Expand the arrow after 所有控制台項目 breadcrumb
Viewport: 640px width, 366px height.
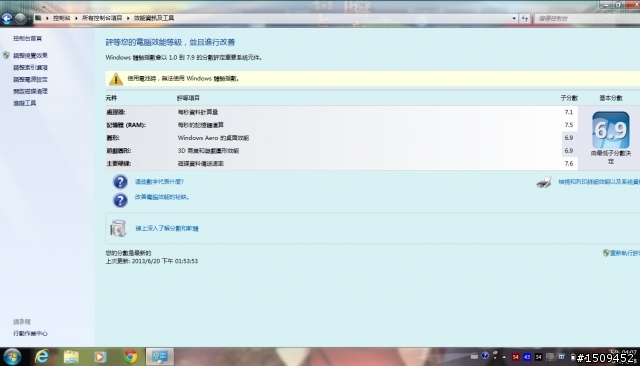(128, 18)
